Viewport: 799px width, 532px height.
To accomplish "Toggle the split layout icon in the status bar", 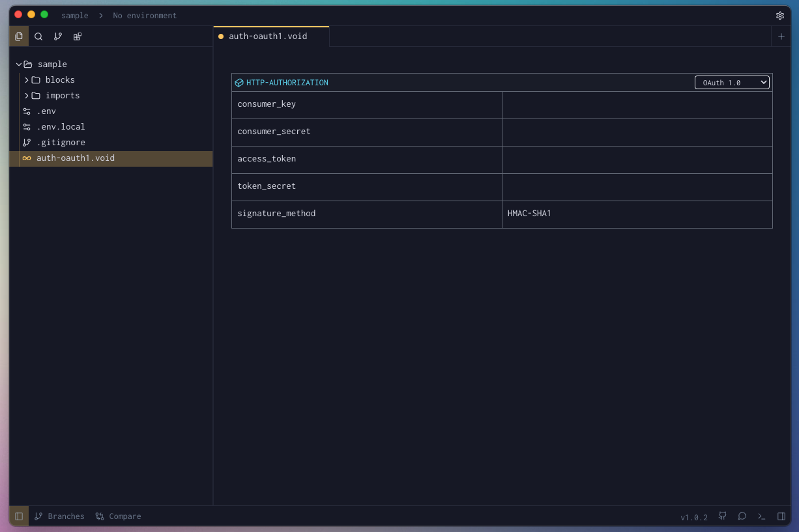I will 781,516.
